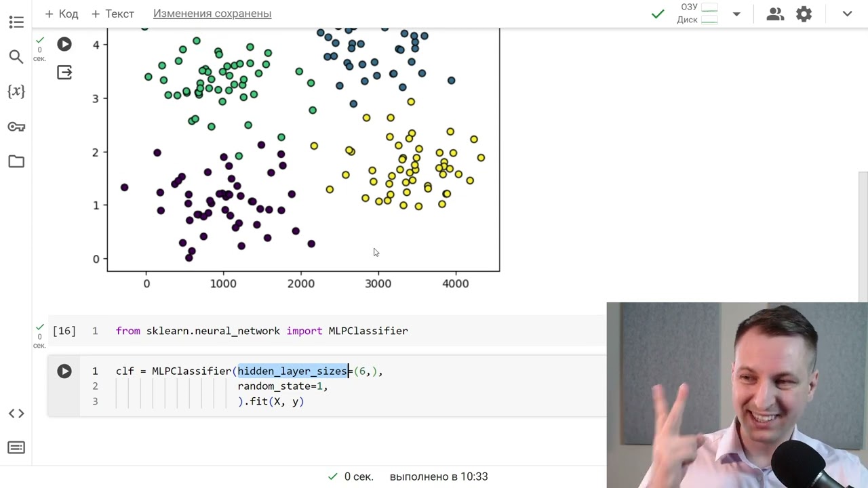Open the Изменения сохранены revision link
The image size is (868, 488).
pos(212,14)
